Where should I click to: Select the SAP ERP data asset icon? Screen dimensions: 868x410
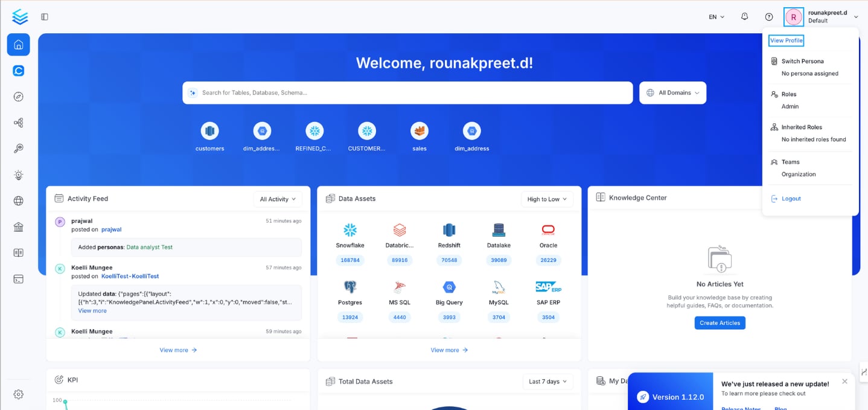548,287
